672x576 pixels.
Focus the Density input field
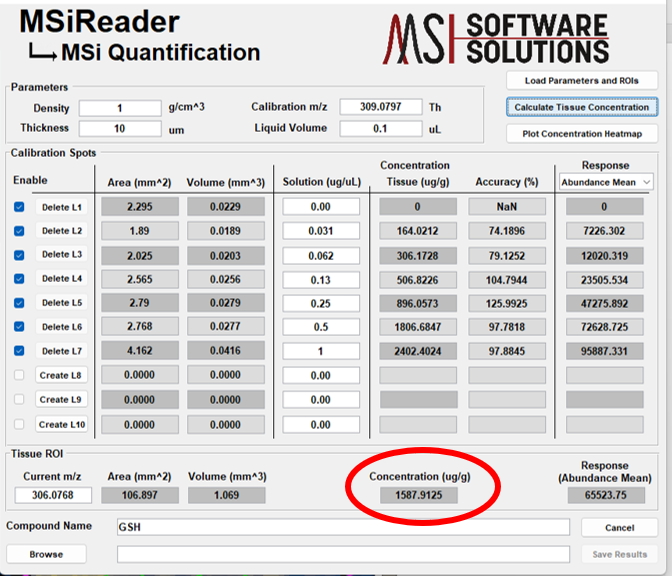click(120, 108)
